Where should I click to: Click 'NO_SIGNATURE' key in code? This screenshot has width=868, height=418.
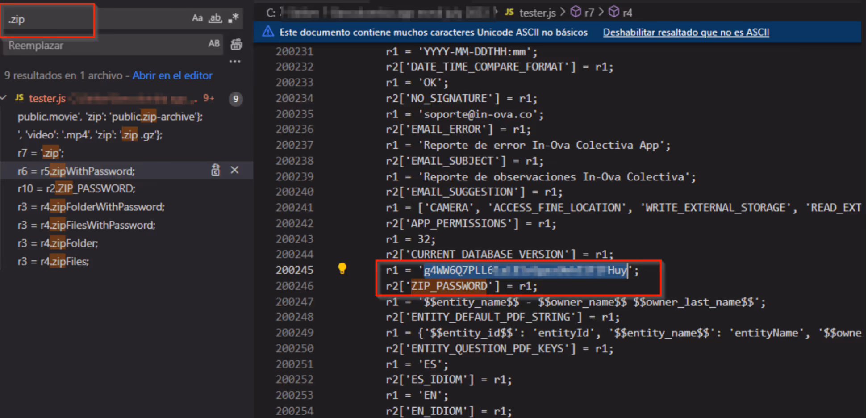(x=449, y=98)
